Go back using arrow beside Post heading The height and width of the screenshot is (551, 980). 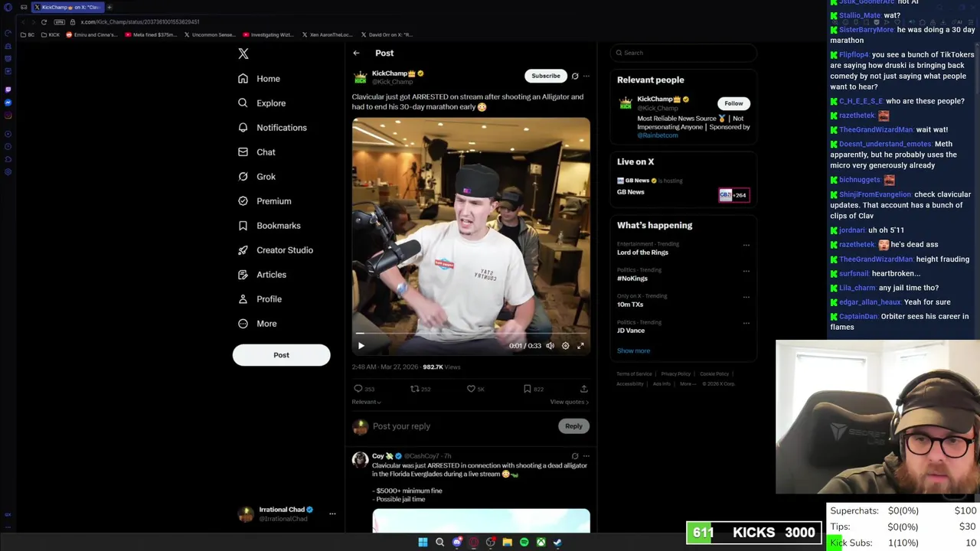(356, 54)
